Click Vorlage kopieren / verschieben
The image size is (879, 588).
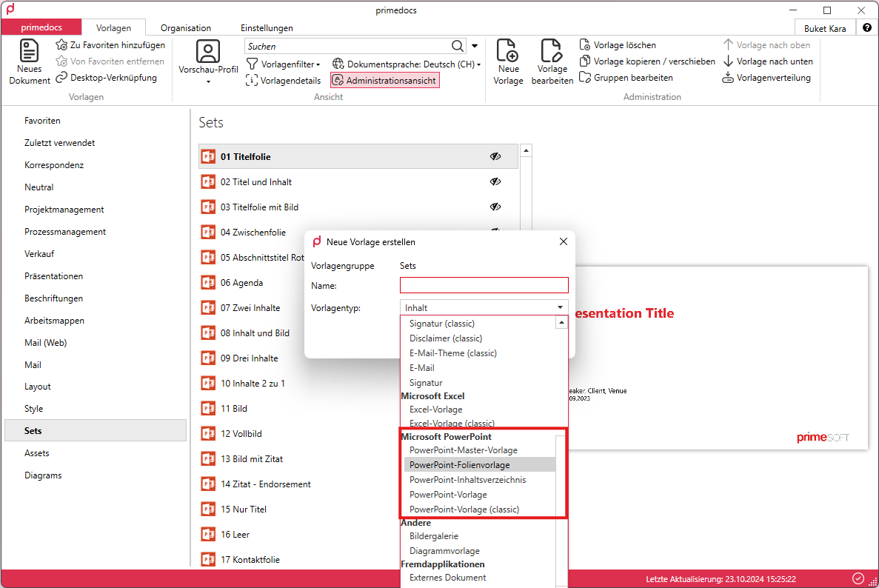(x=647, y=61)
